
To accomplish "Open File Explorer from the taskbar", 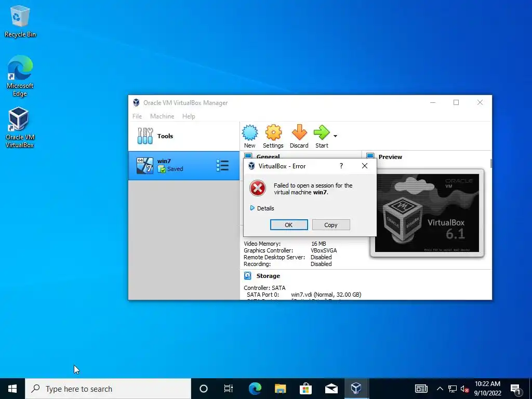I will (280, 389).
